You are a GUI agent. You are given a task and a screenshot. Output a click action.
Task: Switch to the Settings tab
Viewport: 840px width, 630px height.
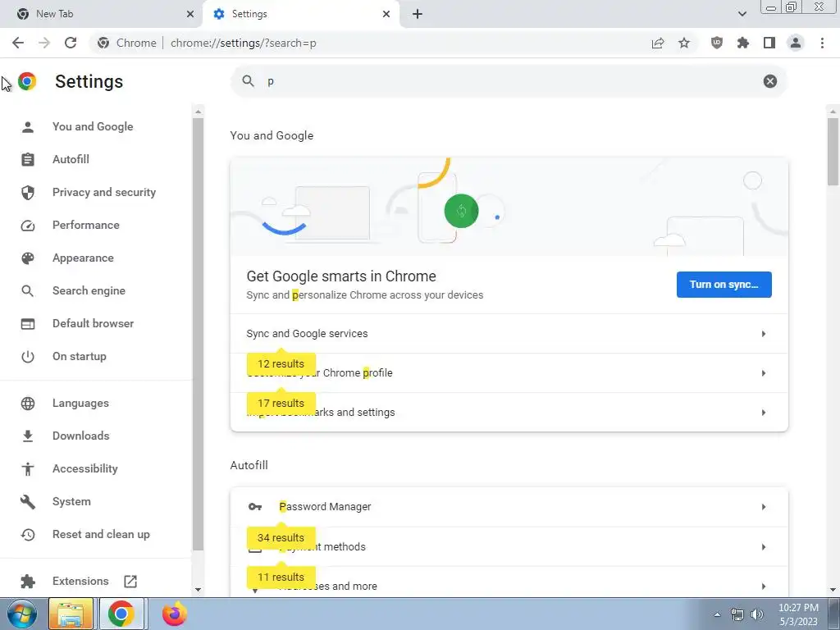tap(300, 14)
